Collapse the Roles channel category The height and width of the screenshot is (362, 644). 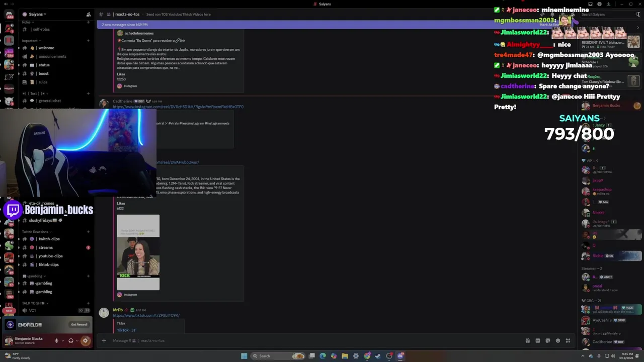tap(28, 22)
